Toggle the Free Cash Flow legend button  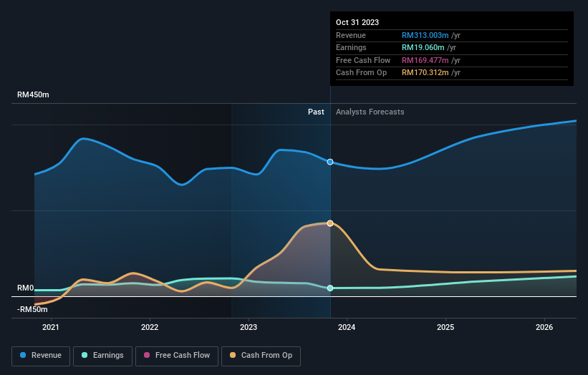pyautogui.click(x=177, y=356)
